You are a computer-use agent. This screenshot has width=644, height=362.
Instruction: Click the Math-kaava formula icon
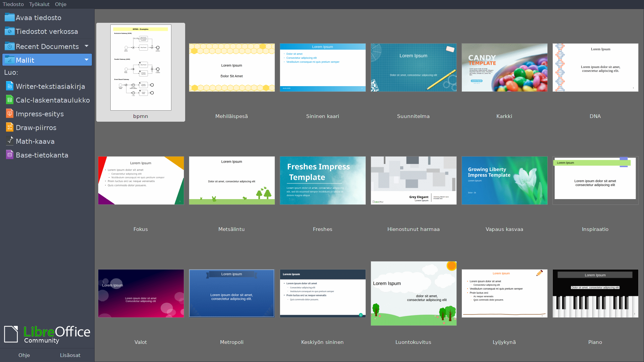point(10,141)
